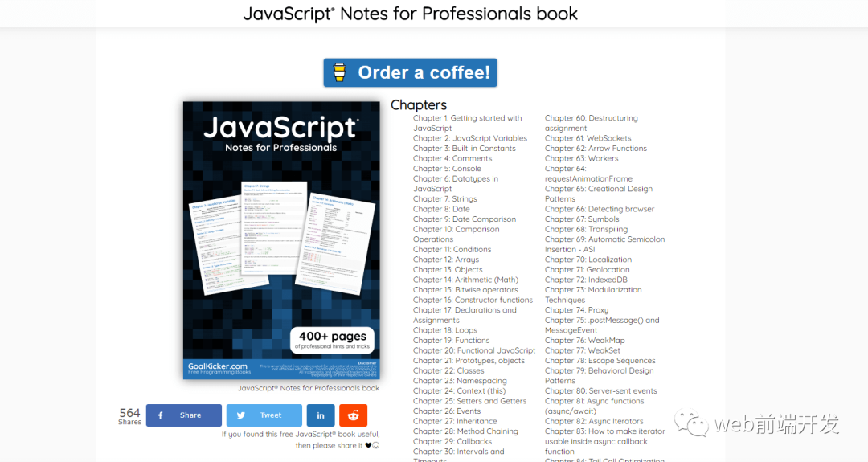Click the Order a coffee! button

pyautogui.click(x=410, y=72)
